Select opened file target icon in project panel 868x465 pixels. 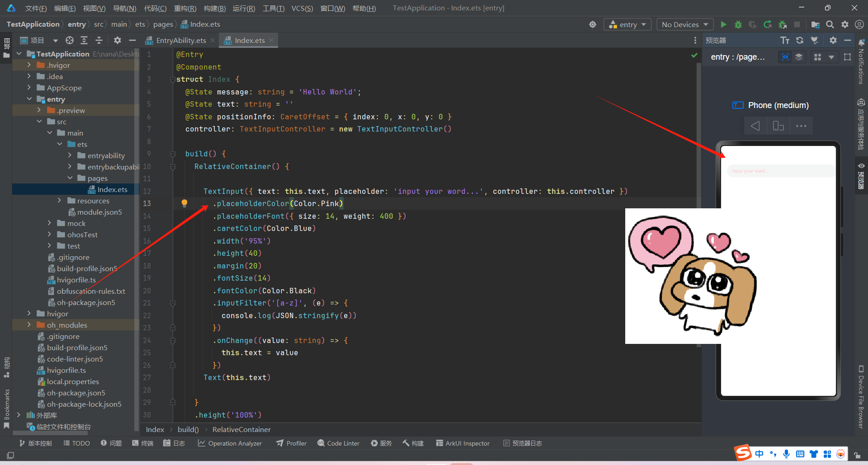pos(70,40)
